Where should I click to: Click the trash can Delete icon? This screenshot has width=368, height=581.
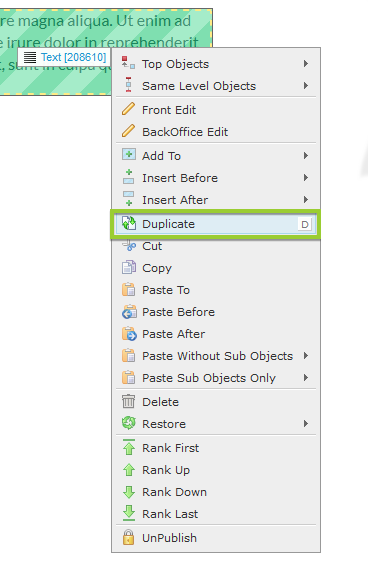click(129, 402)
